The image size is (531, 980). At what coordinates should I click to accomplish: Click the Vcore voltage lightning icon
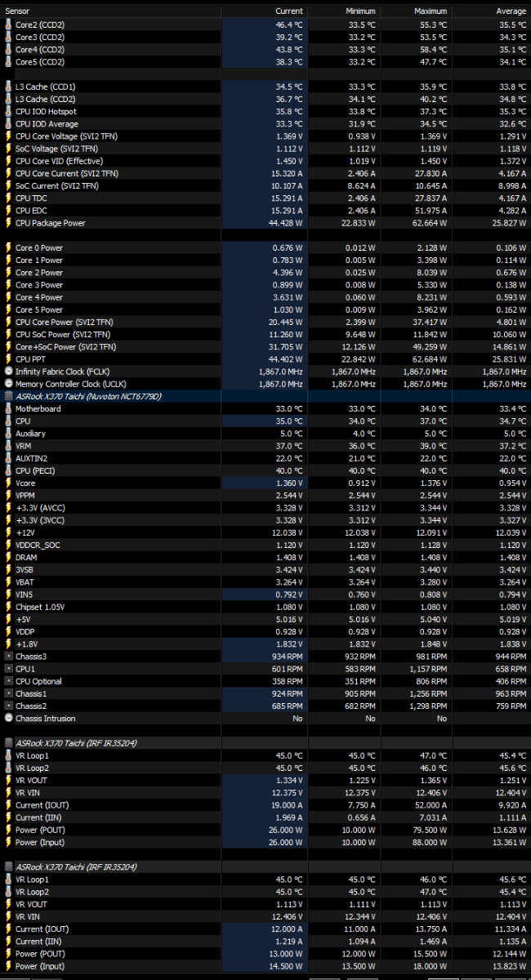[x=9, y=483]
